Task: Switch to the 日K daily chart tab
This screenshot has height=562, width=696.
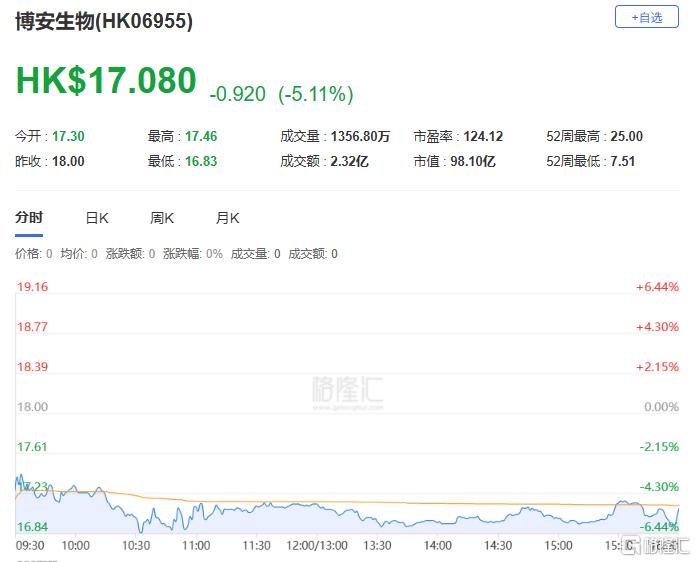Action: coord(97,218)
